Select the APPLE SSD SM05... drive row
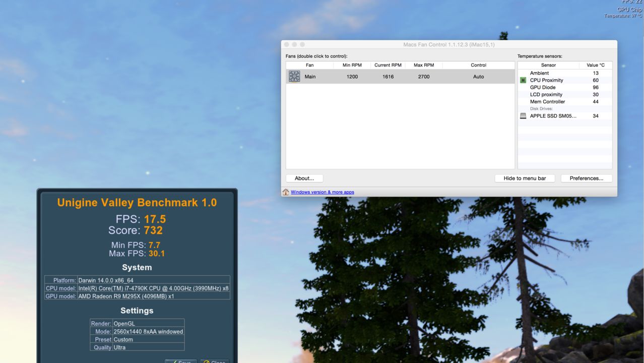This screenshot has height=363, width=644. point(565,116)
